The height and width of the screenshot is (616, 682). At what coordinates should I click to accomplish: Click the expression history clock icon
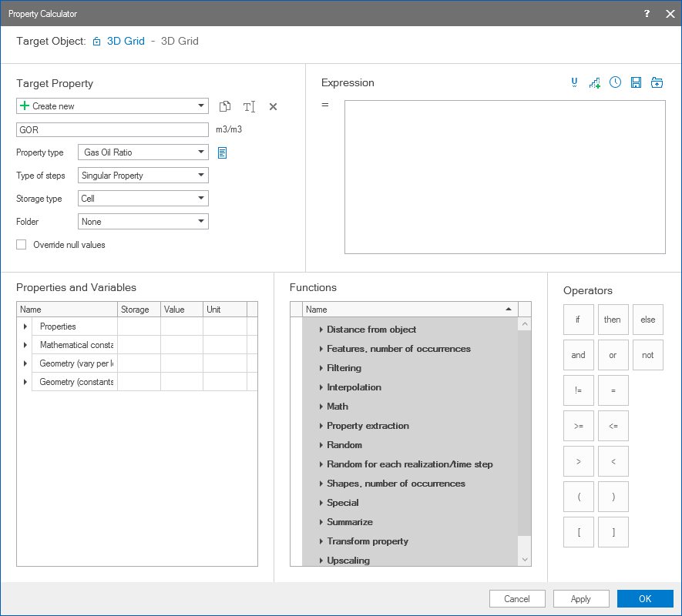615,82
